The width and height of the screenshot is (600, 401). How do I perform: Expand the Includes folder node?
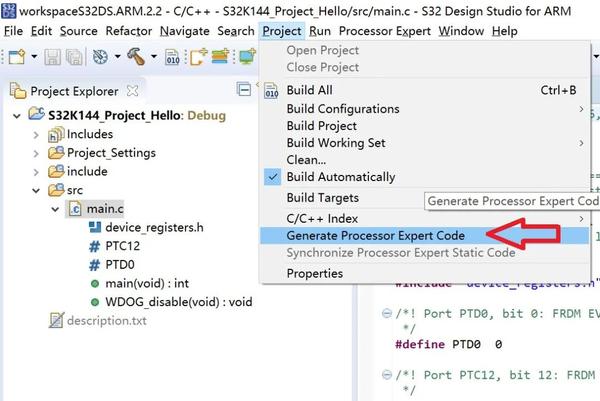click(36, 134)
